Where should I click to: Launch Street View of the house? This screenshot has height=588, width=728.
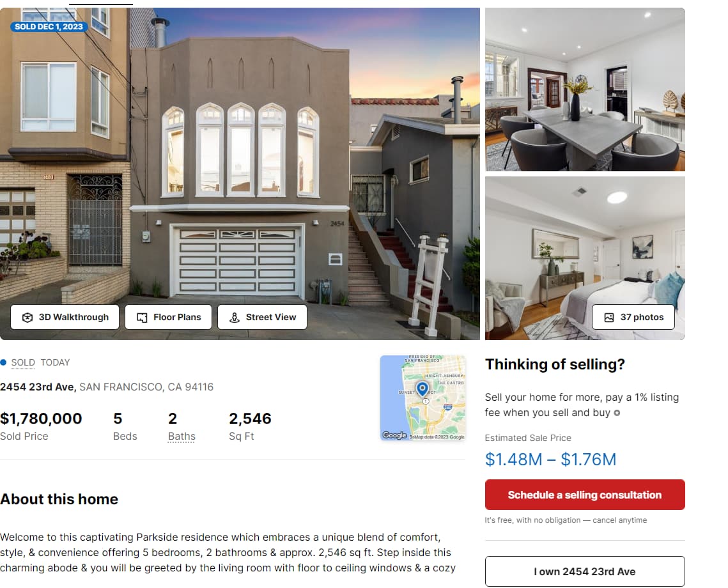pyautogui.click(x=262, y=317)
